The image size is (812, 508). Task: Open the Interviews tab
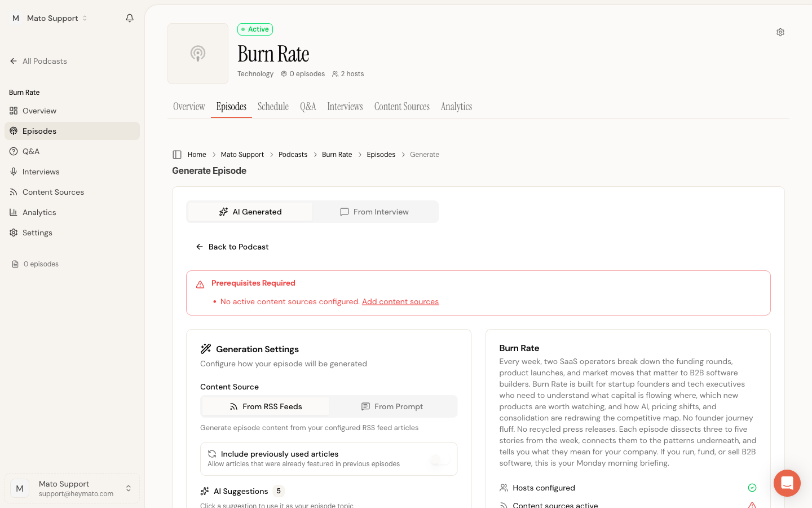pos(345,107)
